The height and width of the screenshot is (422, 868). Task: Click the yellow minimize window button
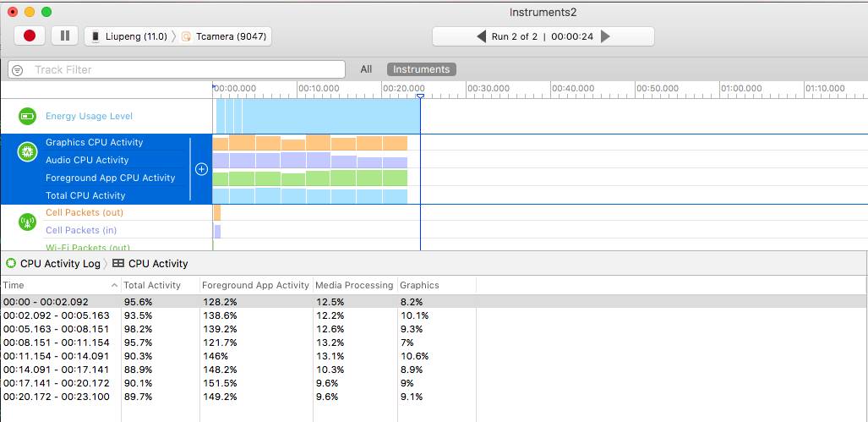(30, 12)
